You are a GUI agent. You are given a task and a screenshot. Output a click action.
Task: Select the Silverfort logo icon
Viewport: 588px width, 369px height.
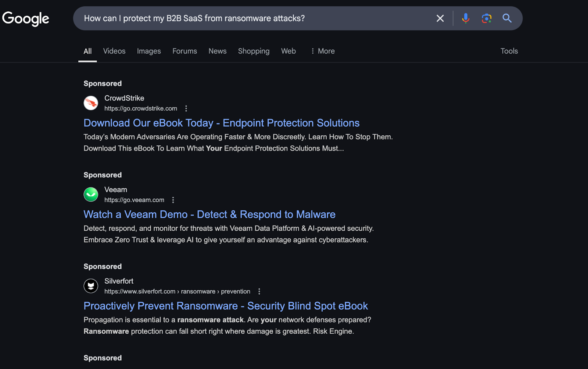91,286
